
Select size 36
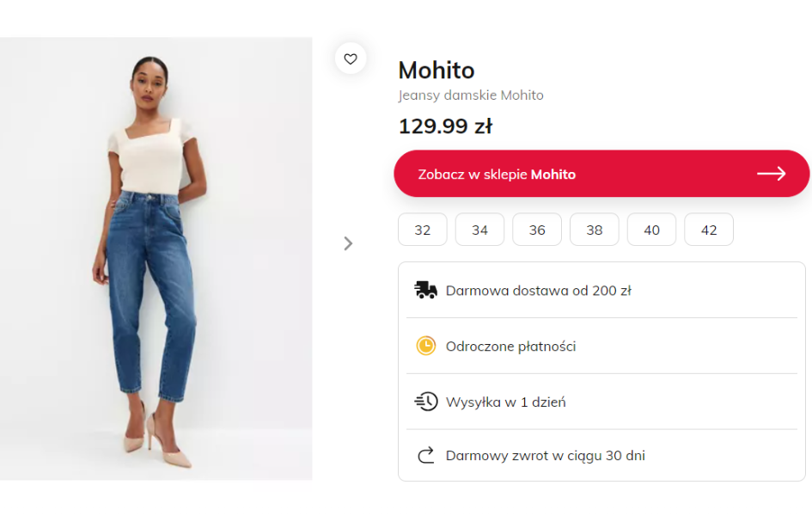(537, 230)
